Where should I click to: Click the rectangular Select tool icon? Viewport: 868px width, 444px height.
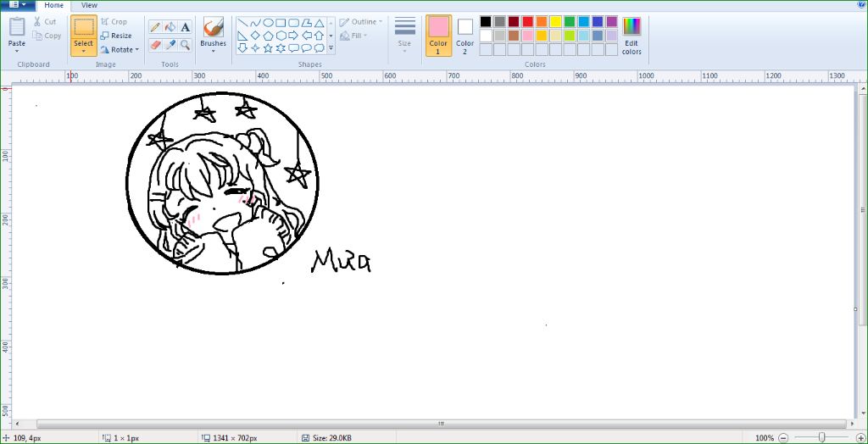[x=84, y=27]
